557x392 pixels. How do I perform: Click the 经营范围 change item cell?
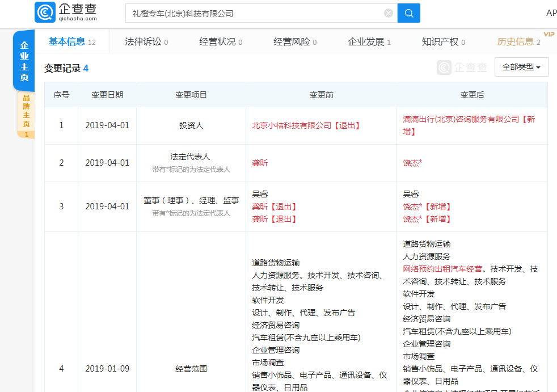pyautogui.click(x=191, y=369)
